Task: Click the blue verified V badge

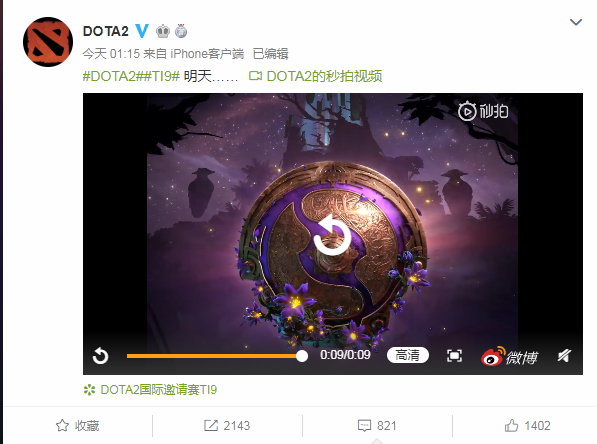Action: click(142, 31)
